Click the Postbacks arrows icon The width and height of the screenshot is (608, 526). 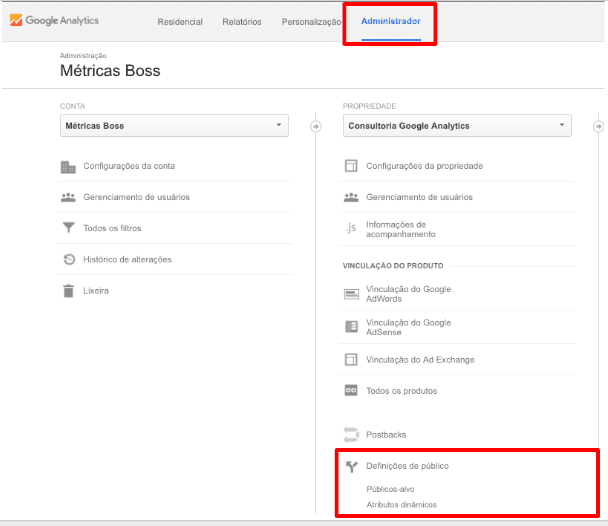(x=351, y=435)
